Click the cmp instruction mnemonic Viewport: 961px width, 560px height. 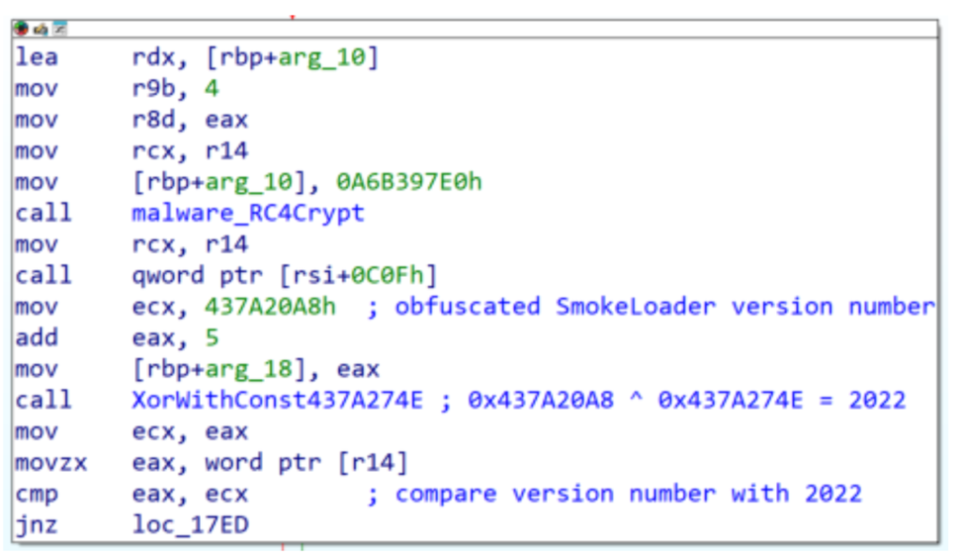pyautogui.click(x=36, y=494)
